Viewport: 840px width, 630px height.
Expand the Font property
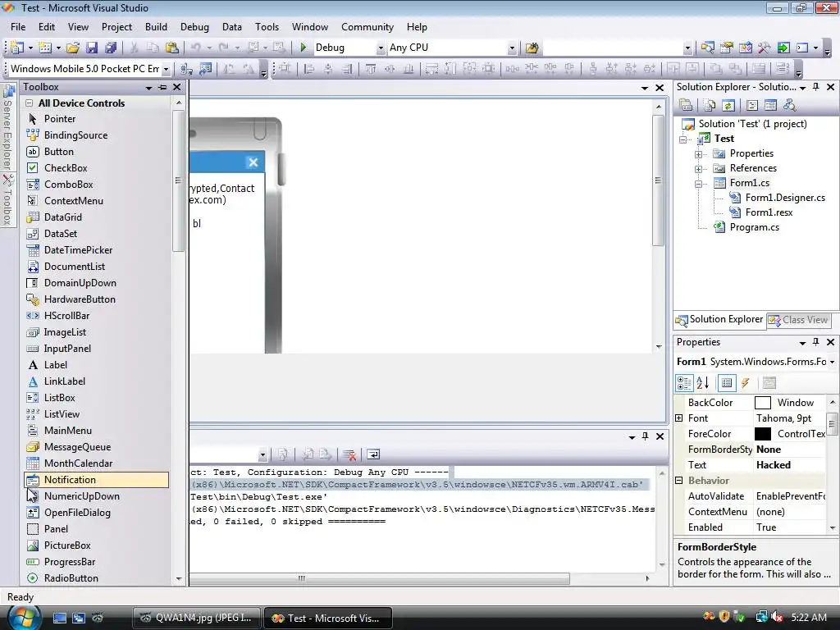(x=678, y=418)
